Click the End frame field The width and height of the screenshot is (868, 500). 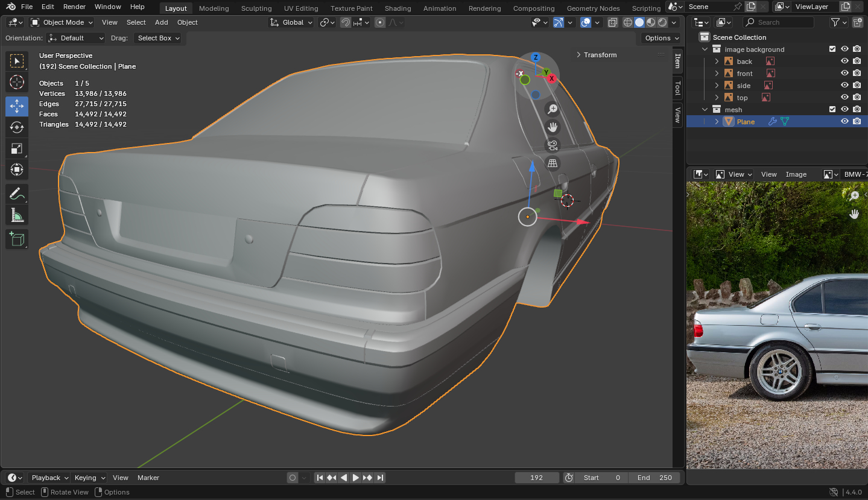(x=654, y=478)
